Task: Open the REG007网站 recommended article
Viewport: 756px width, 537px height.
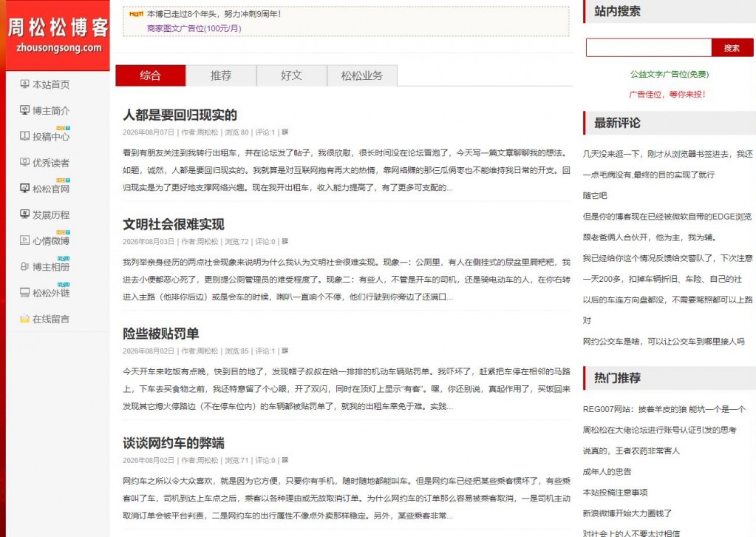Action: (x=664, y=409)
